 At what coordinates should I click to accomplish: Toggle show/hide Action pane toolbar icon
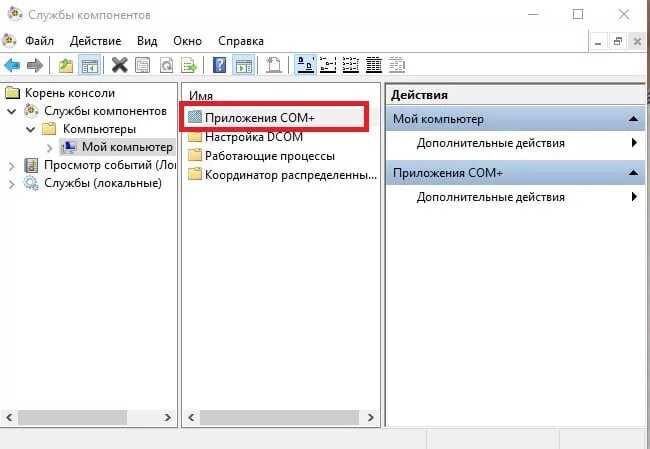[x=243, y=65]
